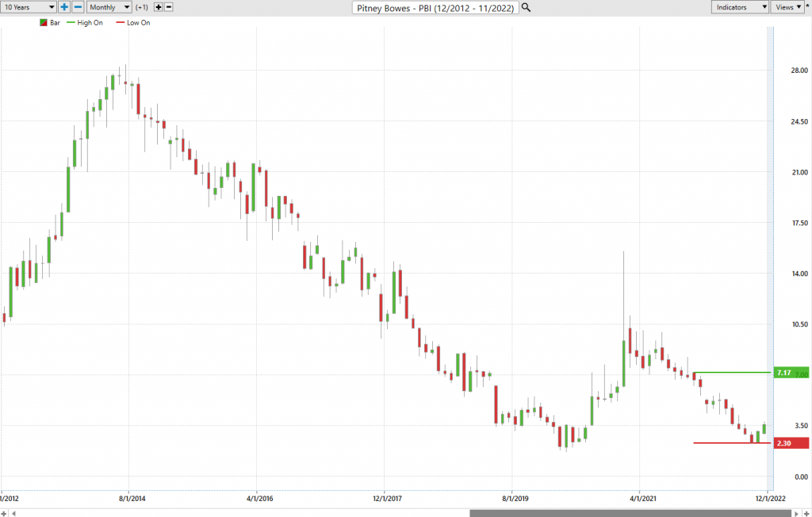
Task: Click the red 2.30 low price label
Action: [791, 443]
